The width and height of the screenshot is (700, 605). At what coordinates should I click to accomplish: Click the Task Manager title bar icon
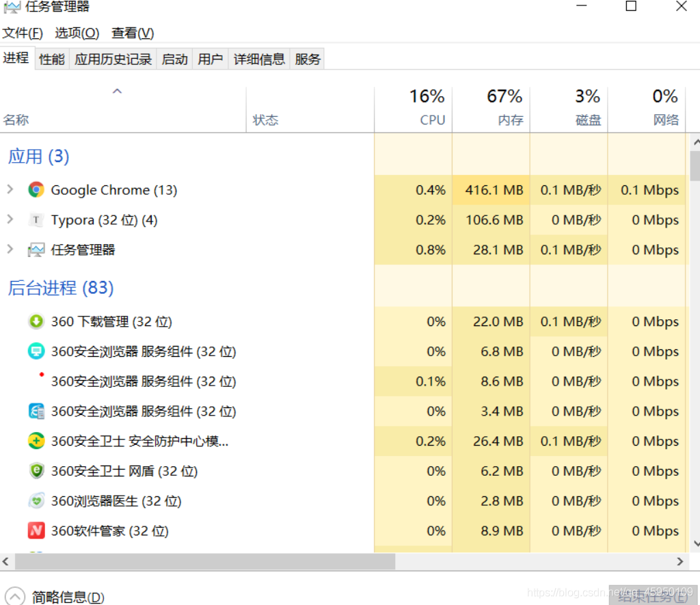coord(12,7)
